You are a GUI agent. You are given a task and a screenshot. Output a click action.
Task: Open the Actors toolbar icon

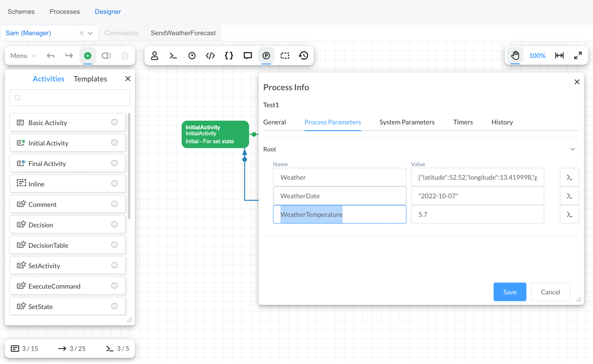point(154,56)
